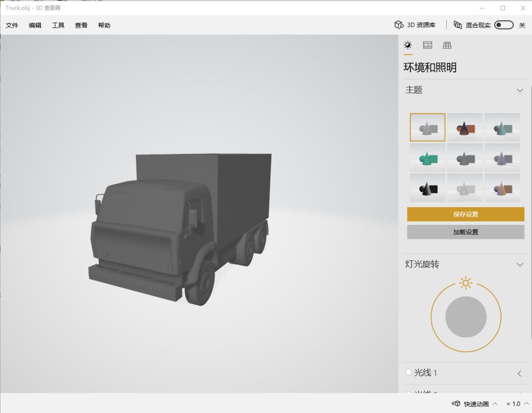Click the 3D 资源库 cube icon

[399, 25]
